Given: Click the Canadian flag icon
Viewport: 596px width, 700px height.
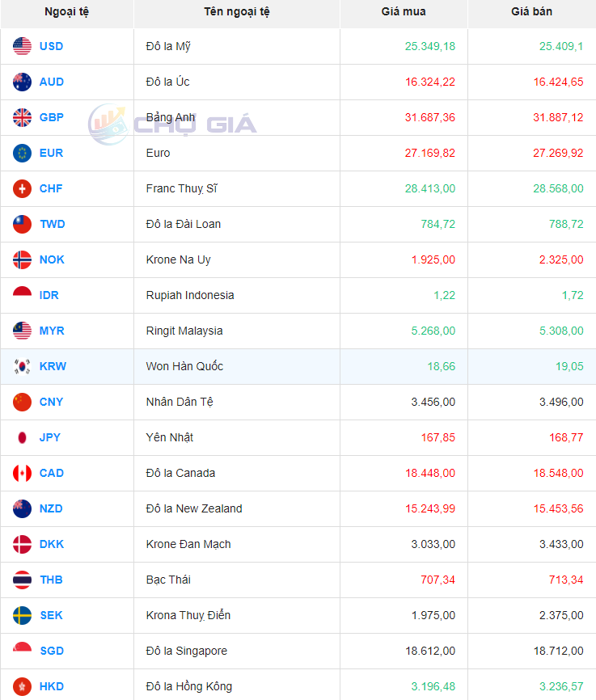Looking at the screenshot, I should click(x=22, y=473).
